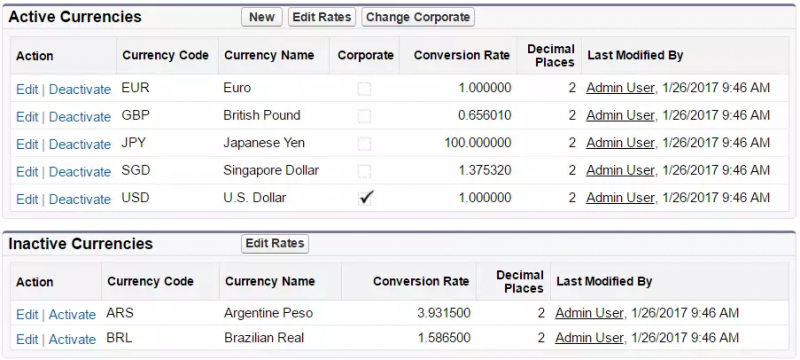
Task: Click Last Modified By header in Active Currencies
Action: [635, 56]
